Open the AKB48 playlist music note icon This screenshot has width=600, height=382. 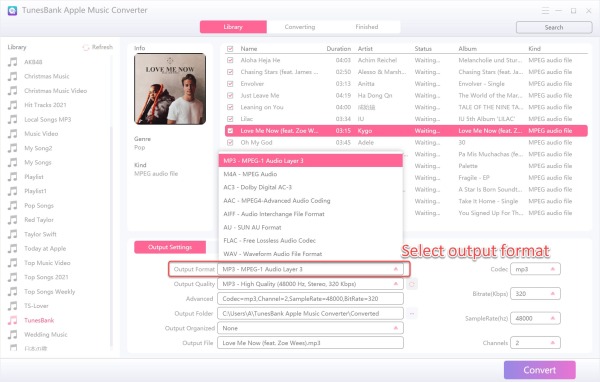click(13, 62)
